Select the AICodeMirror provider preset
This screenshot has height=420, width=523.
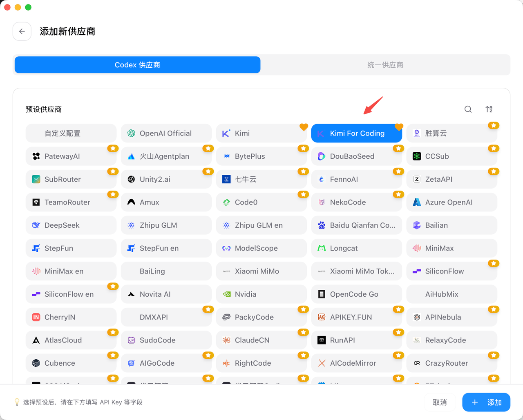pos(357,363)
